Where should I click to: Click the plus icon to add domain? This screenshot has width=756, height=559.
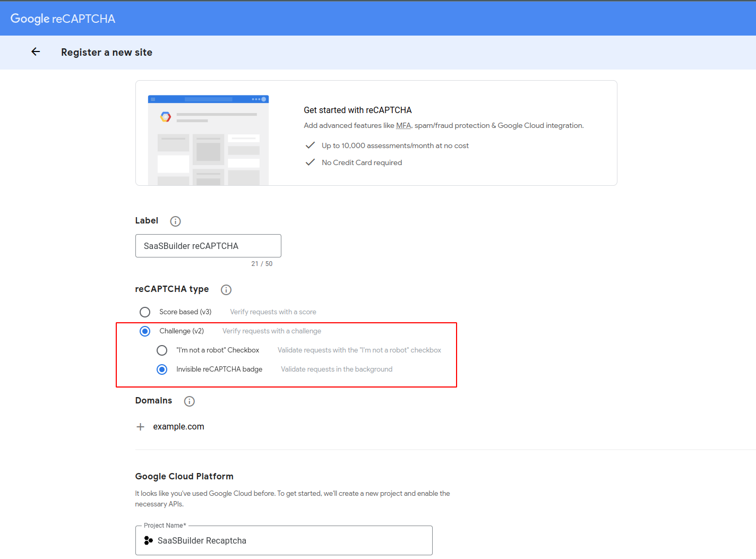click(x=140, y=427)
